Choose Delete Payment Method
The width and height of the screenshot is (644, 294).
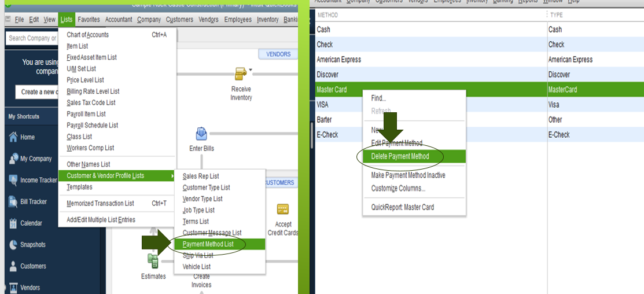pyautogui.click(x=414, y=156)
